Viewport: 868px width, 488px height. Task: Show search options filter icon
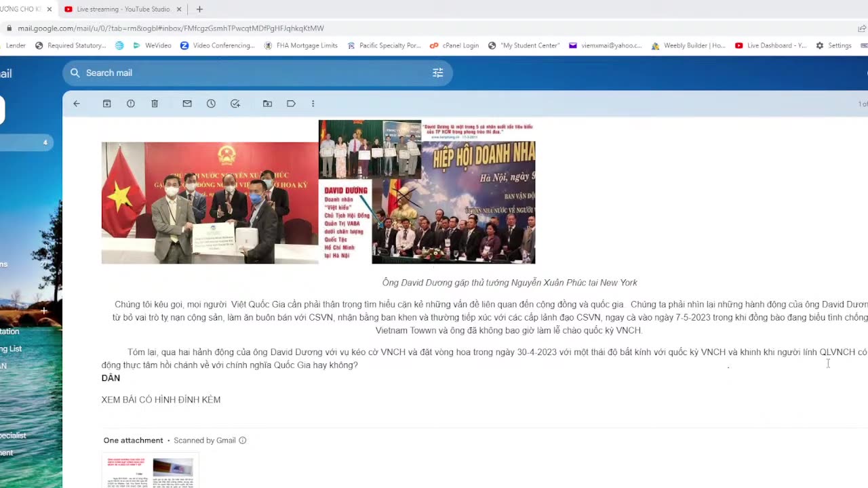coord(438,73)
